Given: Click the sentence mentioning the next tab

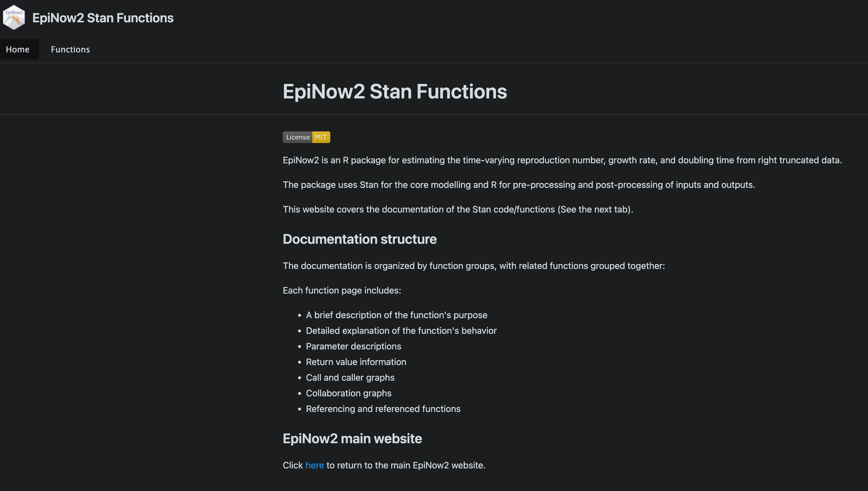Looking at the screenshot, I should pyautogui.click(x=458, y=209).
